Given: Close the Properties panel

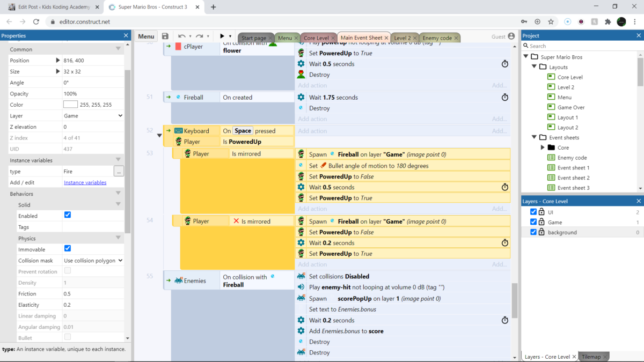Looking at the screenshot, I should click(x=126, y=35).
